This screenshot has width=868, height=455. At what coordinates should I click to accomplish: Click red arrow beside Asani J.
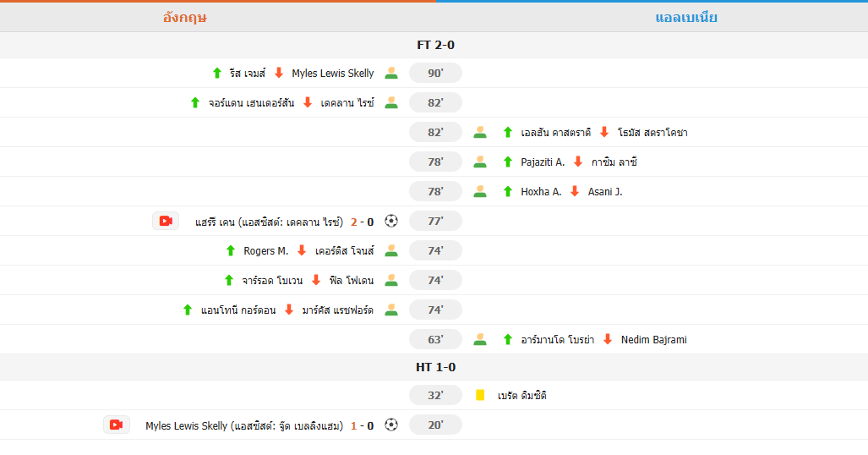[x=575, y=192]
